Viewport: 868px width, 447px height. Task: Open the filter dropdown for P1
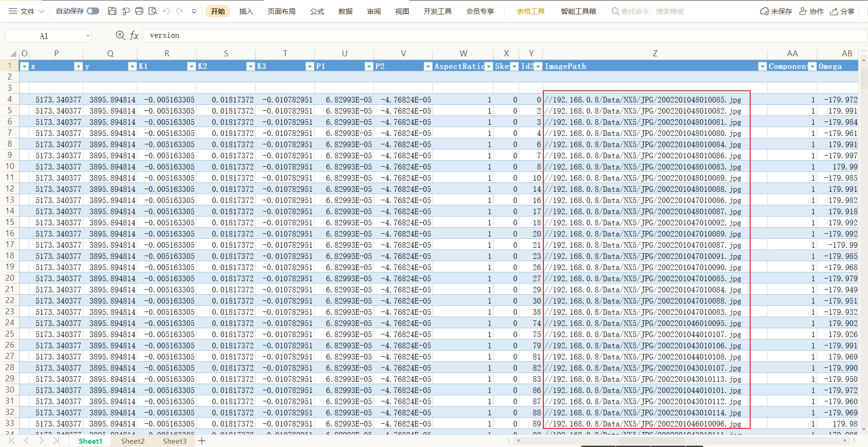pyautogui.click(x=369, y=67)
